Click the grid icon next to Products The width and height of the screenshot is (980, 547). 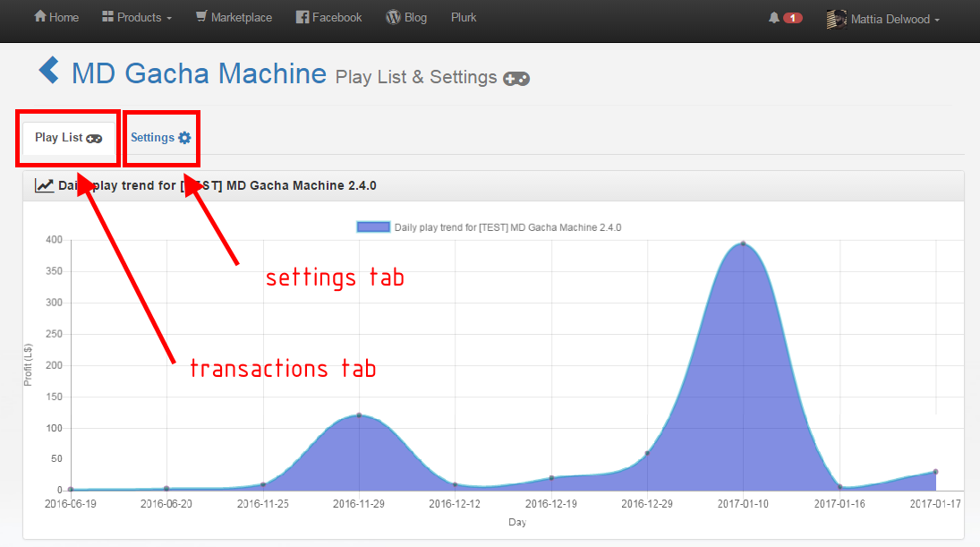(109, 16)
